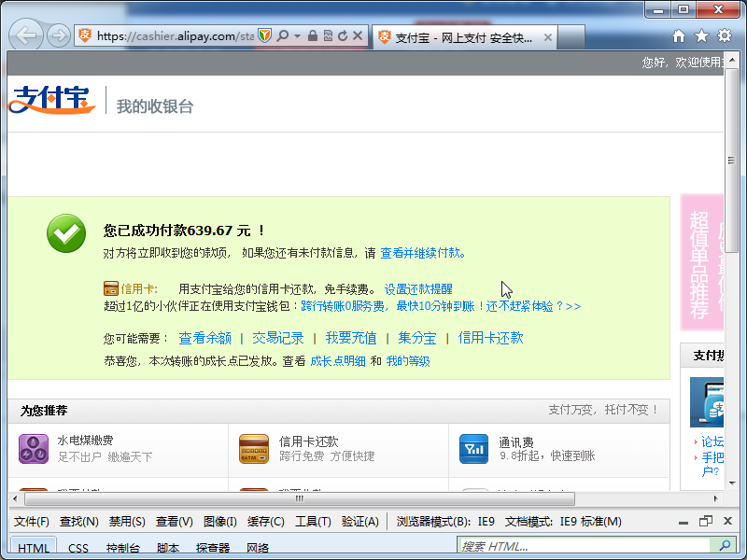Image resolution: width=747 pixels, height=560 pixels.
Task: Click the vertical scrollbar down arrow
Action: click(x=732, y=483)
